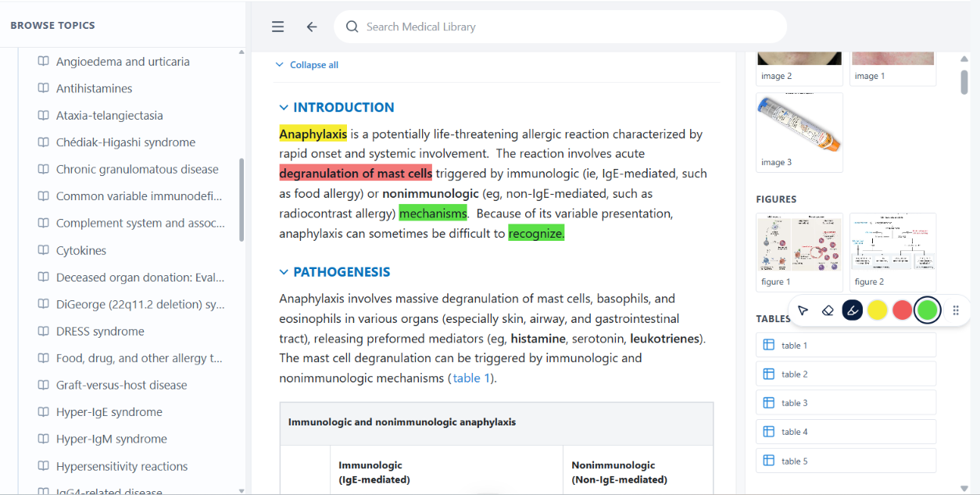Open table 1 from the TABLES list
This screenshot has height=495, width=980.
coord(846,345)
